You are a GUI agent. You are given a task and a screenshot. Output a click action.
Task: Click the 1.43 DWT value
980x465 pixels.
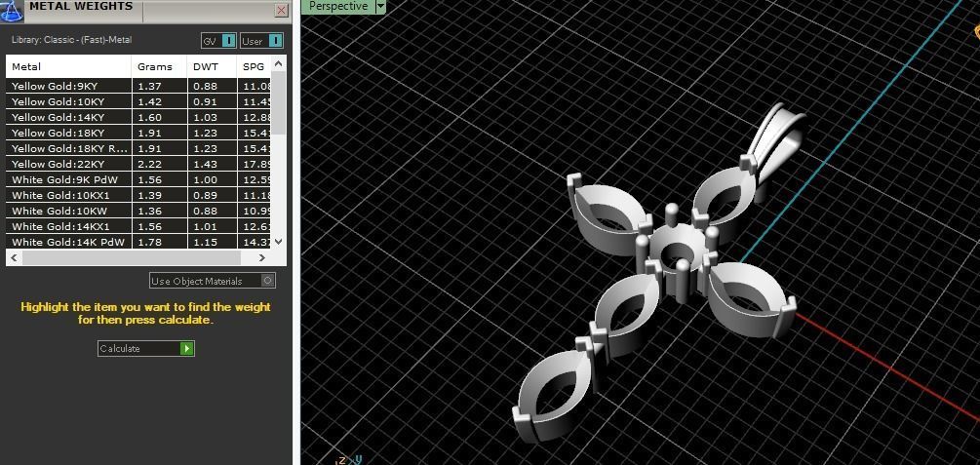205,165
